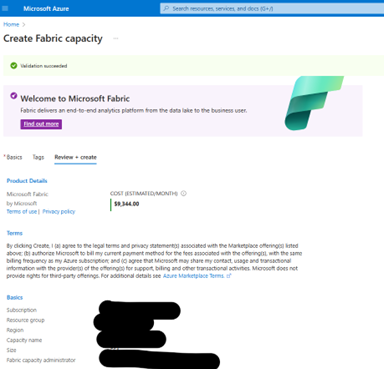Click the Product Details heading
Image resolution: width=384 pixels, height=370 pixels.
point(27,181)
